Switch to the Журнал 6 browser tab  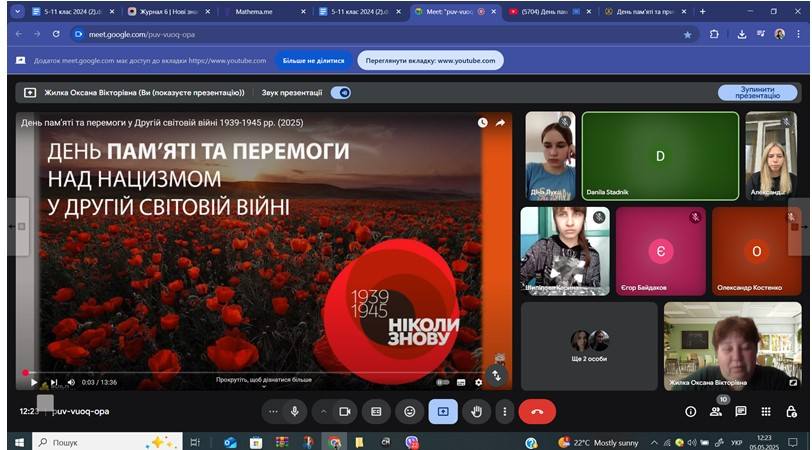pos(170,11)
